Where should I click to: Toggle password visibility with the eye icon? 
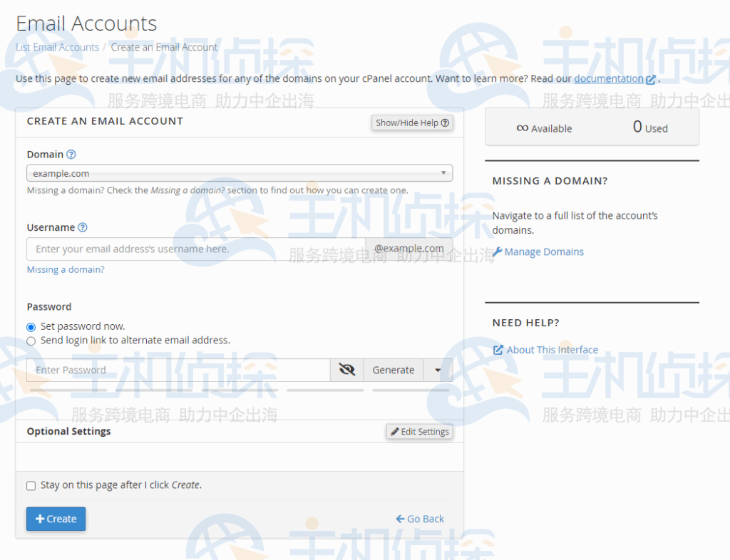[347, 370]
